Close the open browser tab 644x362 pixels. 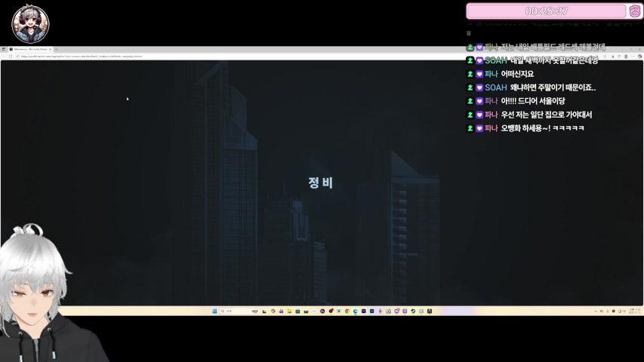click(x=50, y=49)
